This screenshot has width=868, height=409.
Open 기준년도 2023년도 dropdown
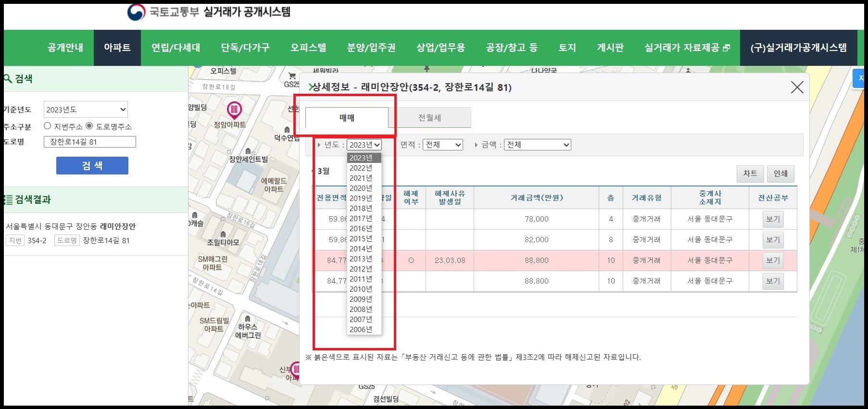[86, 110]
